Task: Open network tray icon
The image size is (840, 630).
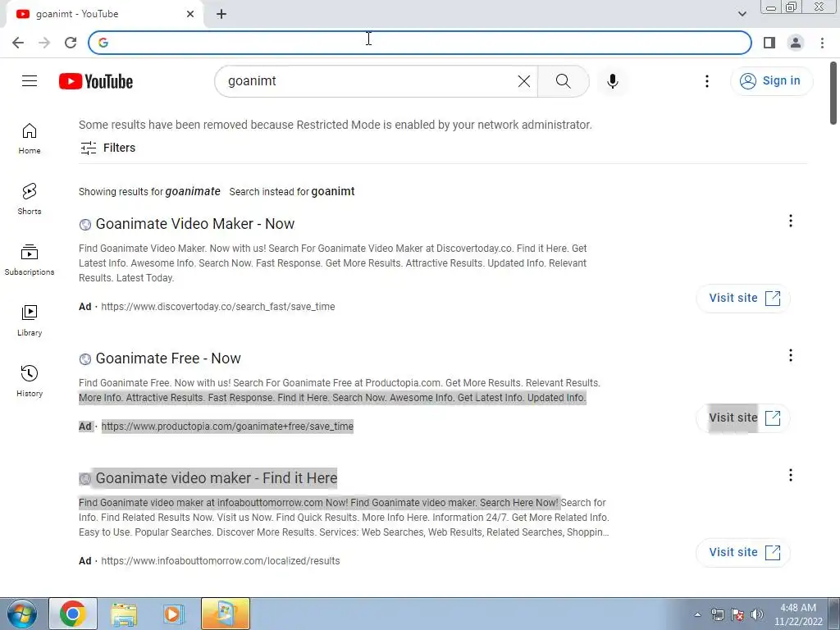Action: (x=717, y=614)
